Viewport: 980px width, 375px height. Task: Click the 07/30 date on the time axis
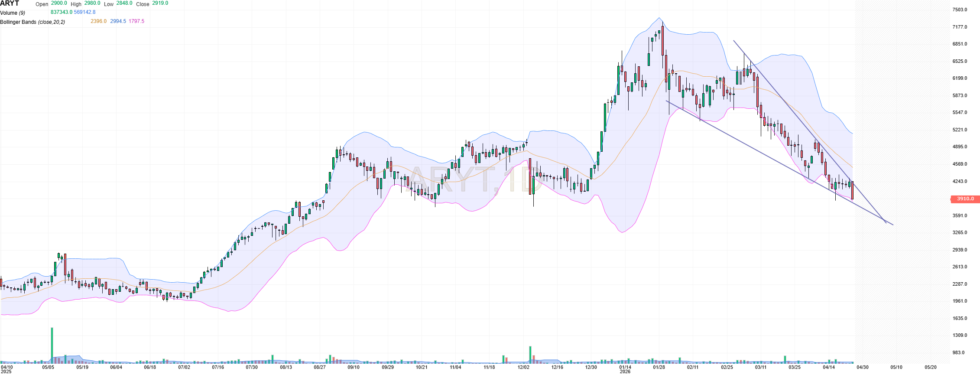click(x=252, y=368)
